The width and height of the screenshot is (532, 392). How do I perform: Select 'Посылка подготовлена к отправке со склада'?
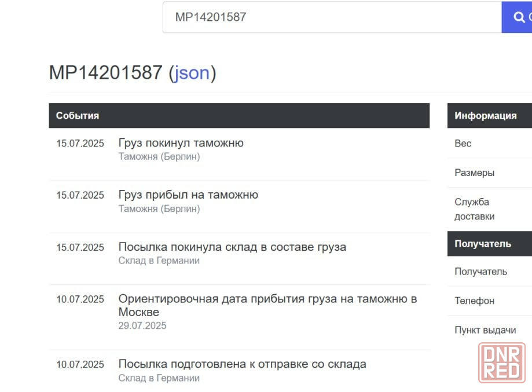242,364
